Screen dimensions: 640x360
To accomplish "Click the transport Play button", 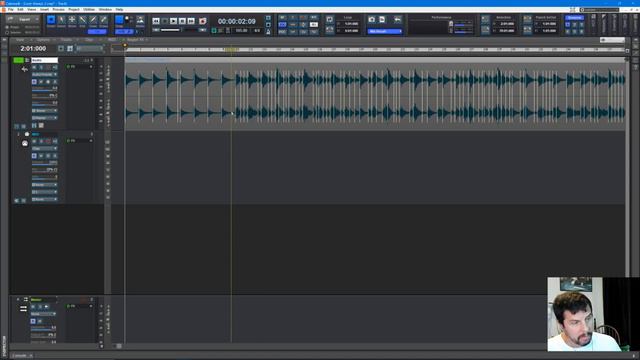I will pyautogui.click(x=173, y=21).
